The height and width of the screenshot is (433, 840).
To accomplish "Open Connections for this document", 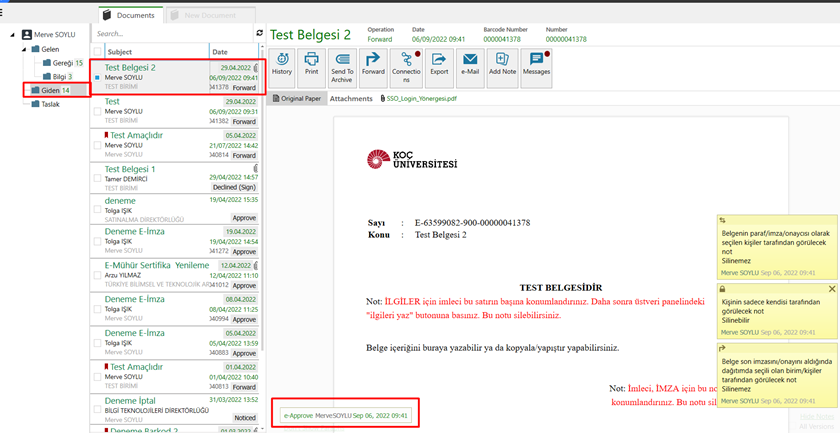I will tap(406, 65).
